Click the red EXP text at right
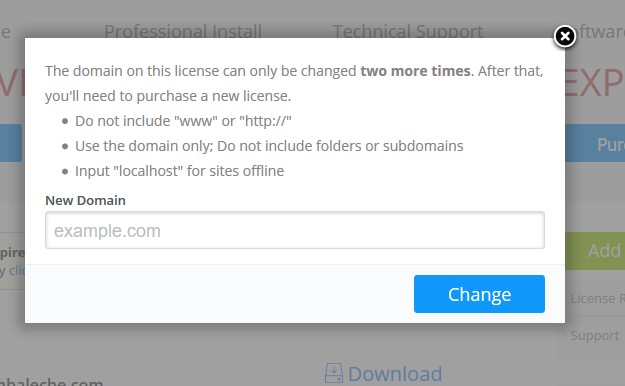 click(x=595, y=83)
